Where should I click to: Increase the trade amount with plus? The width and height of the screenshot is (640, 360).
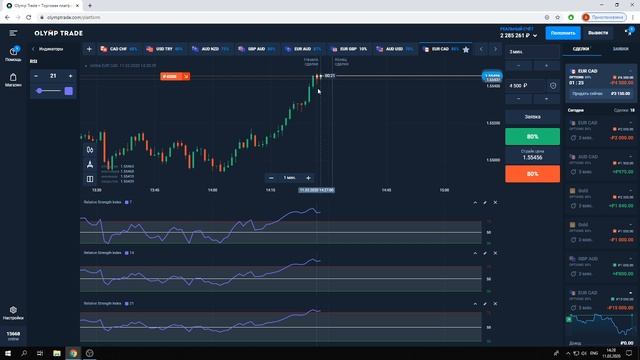tap(547, 99)
